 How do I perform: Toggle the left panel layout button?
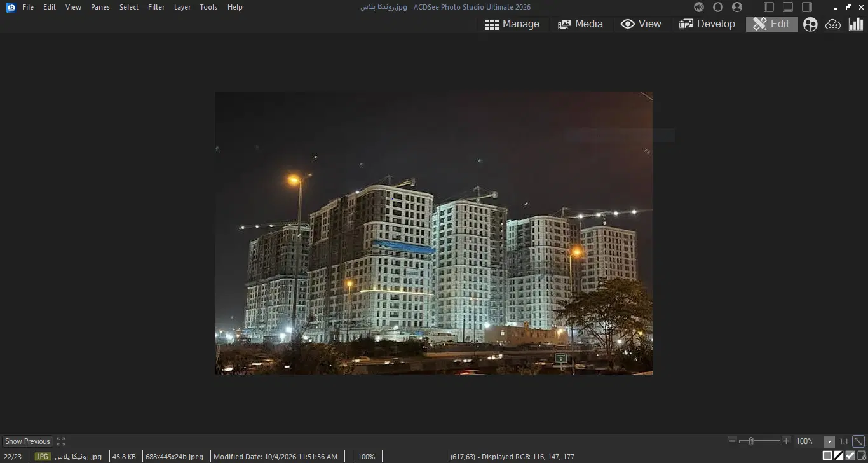[769, 7]
